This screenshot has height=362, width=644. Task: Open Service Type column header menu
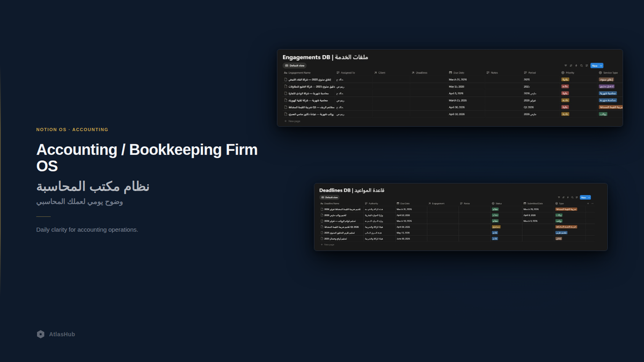(608, 72)
